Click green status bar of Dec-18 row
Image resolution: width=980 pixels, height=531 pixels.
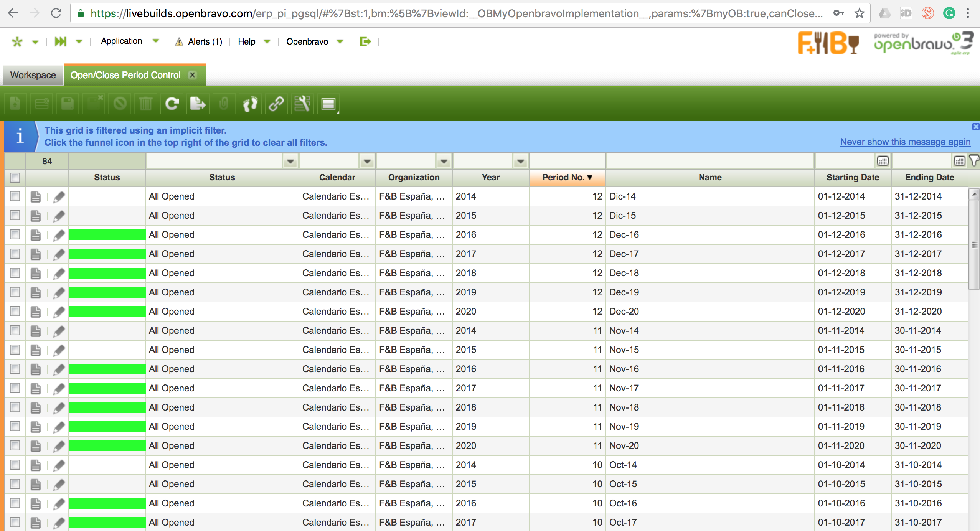click(107, 273)
